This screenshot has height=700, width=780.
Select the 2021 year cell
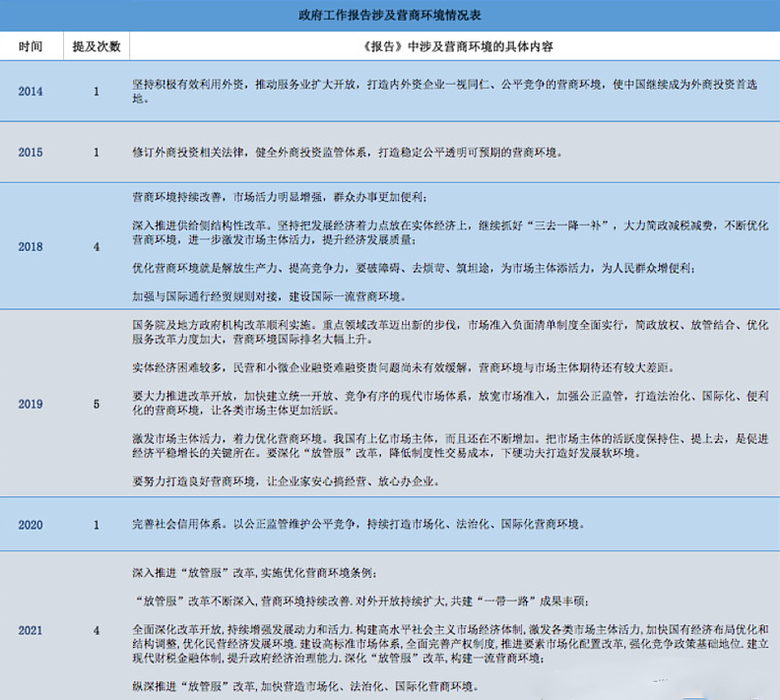[31, 628]
